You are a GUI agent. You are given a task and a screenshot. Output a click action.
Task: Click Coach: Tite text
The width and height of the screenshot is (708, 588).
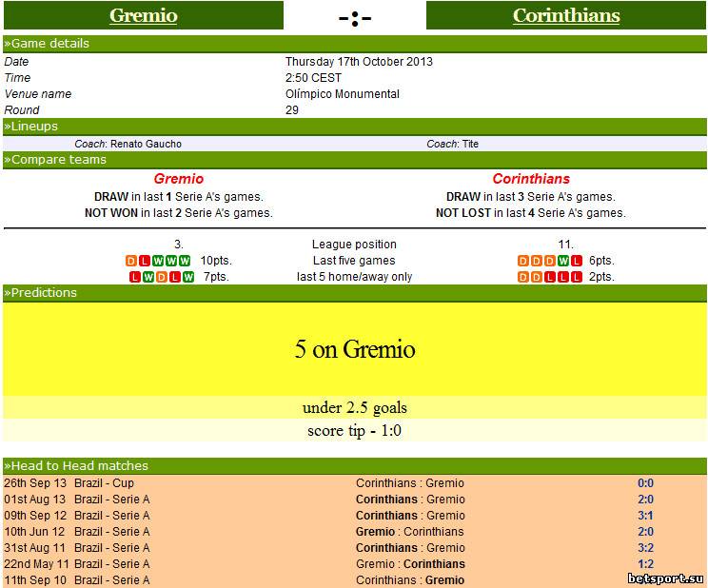452,144
